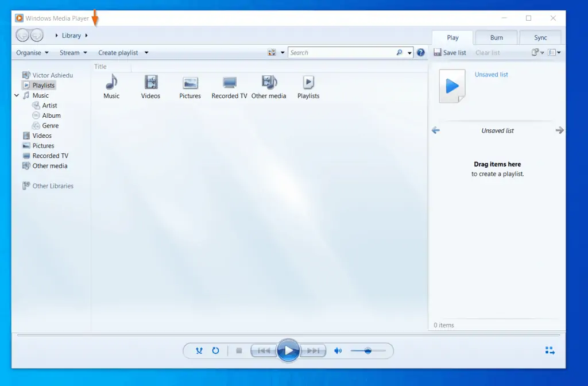The height and width of the screenshot is (386, 588).
Task: Toggle repeat playback
Action: point(216,350)
